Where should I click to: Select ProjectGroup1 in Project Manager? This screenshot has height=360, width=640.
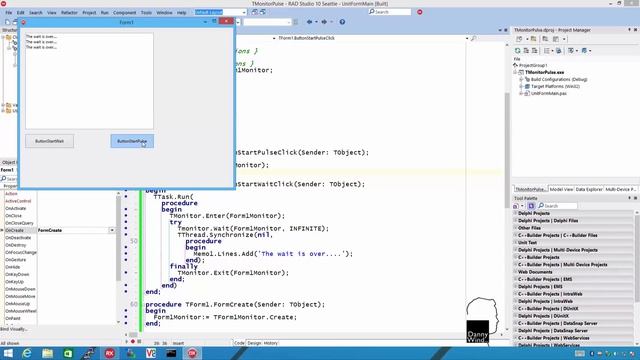(533, 65)
